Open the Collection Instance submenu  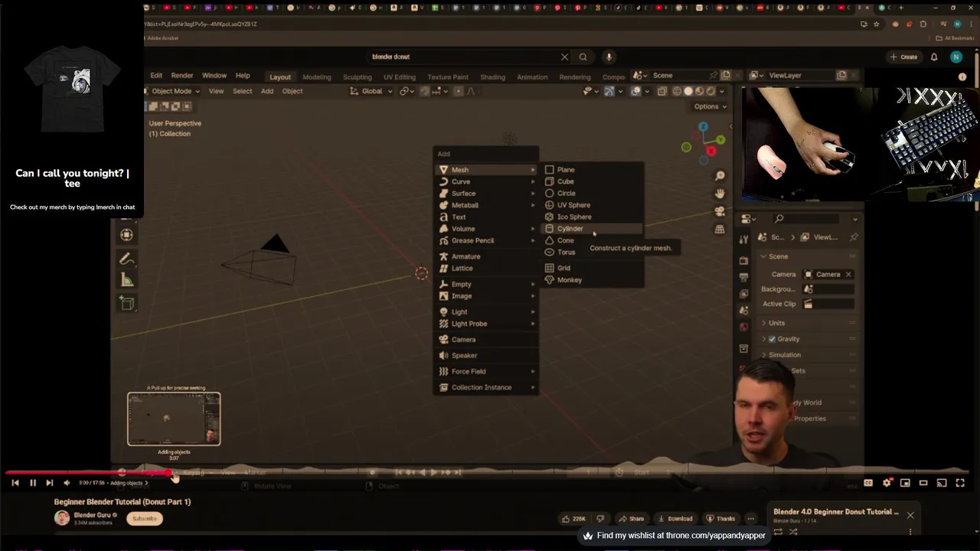pos(486,387)
